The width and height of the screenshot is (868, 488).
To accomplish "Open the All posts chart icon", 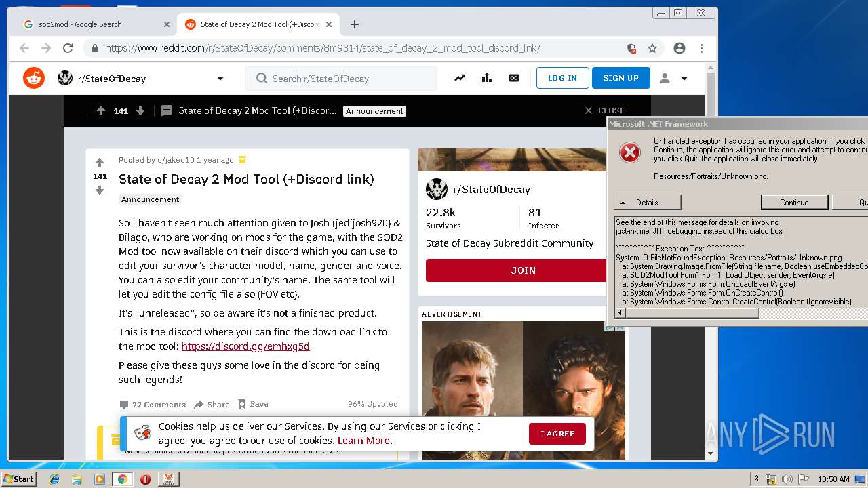I will [x=487, y=78].
